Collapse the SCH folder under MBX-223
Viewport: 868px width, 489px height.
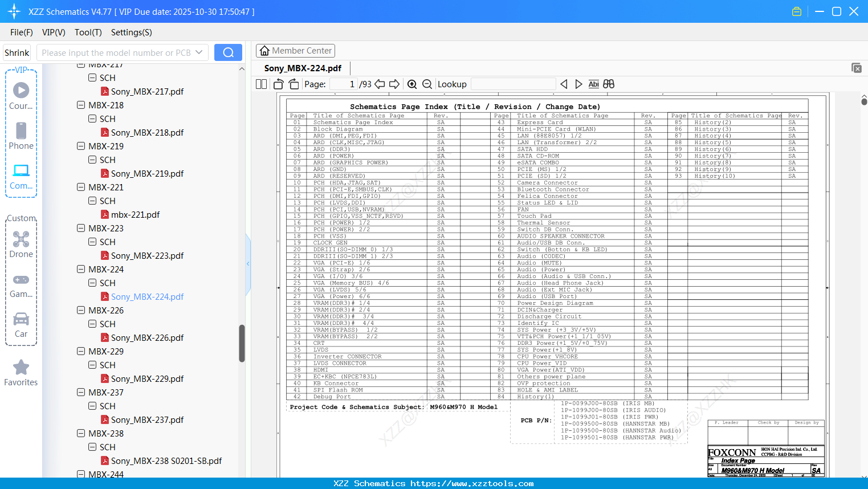pos(92,242)
